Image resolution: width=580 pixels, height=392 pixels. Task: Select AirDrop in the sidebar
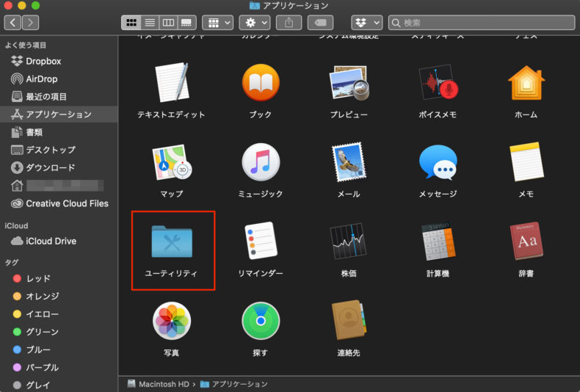click(59, 79)
